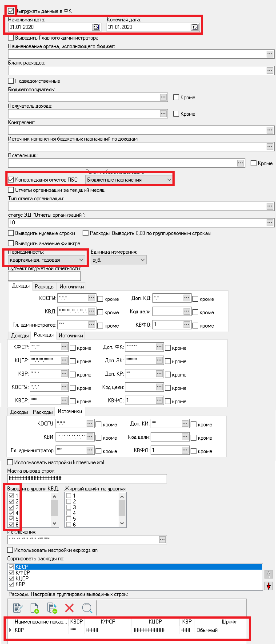Click ellipsis beside КВИ input
Screen dimensions: 276x644
tap(90, 437)
